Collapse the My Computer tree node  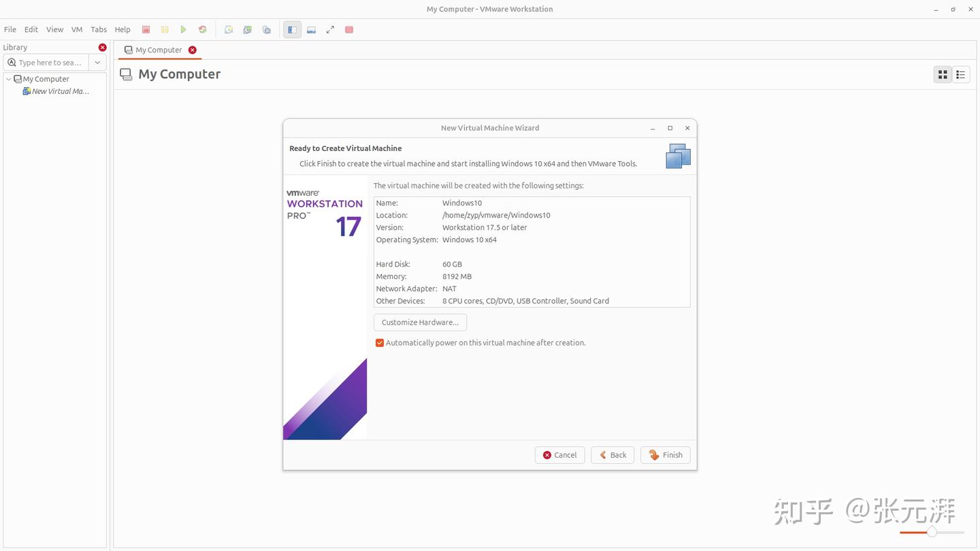(9, 79)
